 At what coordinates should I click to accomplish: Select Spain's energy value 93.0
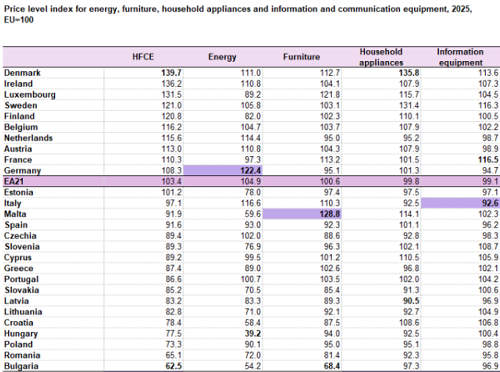click(253, 225)
